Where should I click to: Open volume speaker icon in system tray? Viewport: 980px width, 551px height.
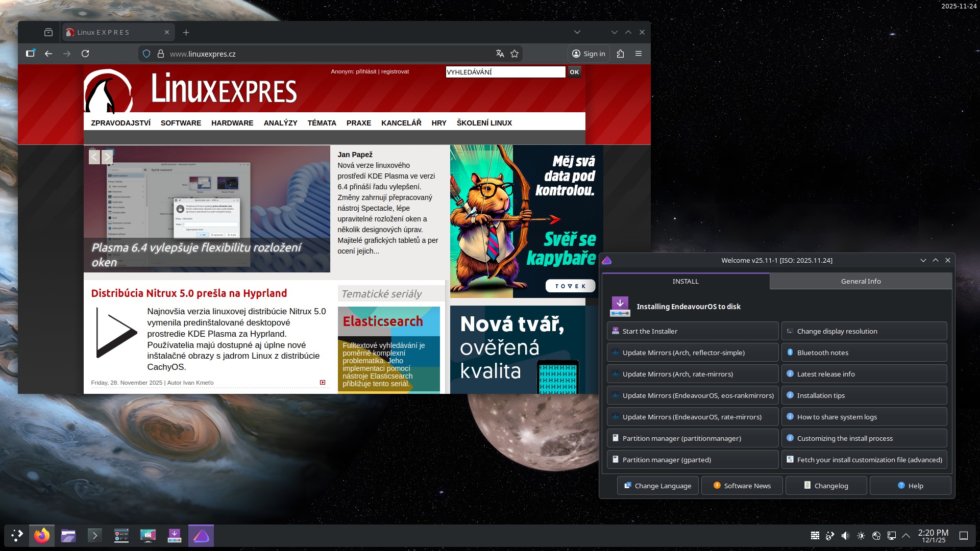845,536
